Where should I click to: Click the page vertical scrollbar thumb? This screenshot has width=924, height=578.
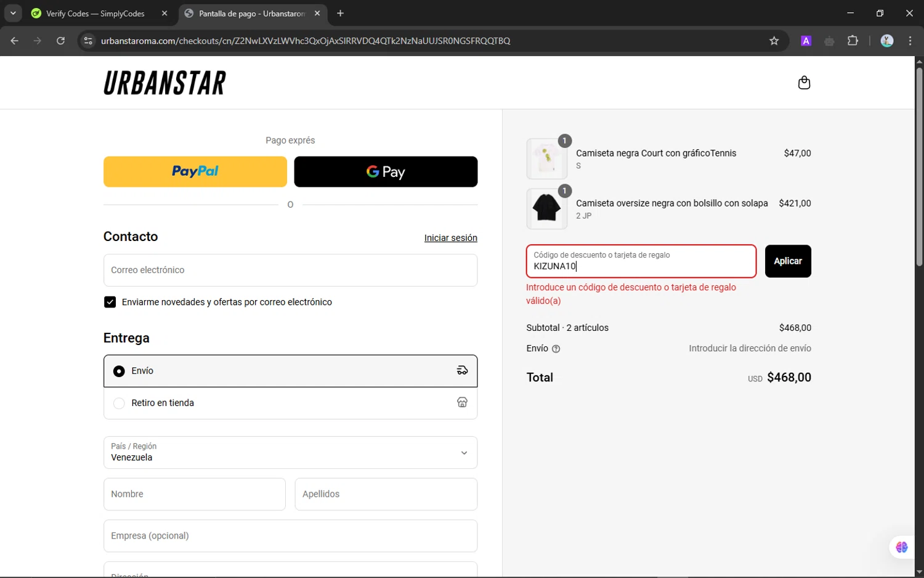pos(919,166)
